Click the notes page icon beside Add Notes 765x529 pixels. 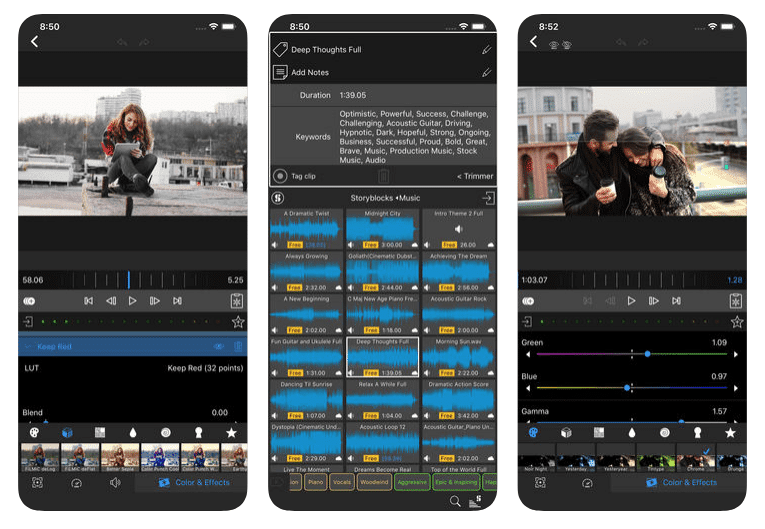(x=280, y=73)
